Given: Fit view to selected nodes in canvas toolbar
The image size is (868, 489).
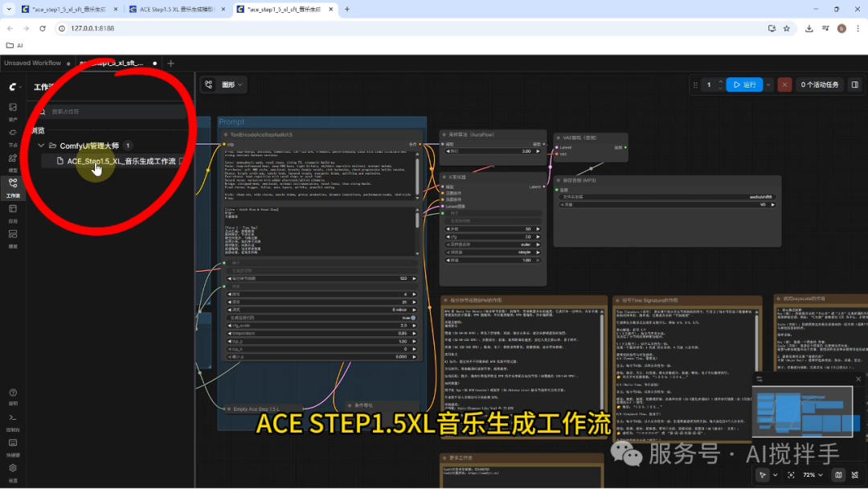Looking at the screenshot, I should 791,475.
